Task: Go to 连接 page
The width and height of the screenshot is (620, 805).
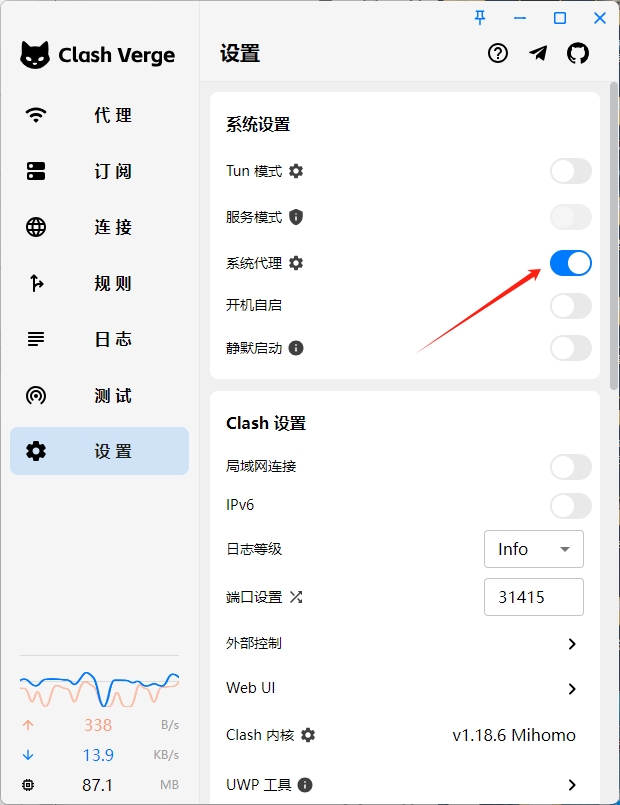Action: (x=100, y=227)
